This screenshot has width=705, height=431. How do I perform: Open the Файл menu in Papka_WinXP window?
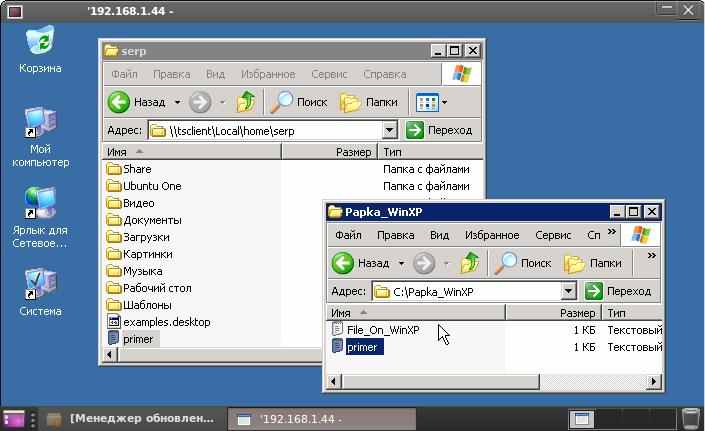click(x=348, y=235)
